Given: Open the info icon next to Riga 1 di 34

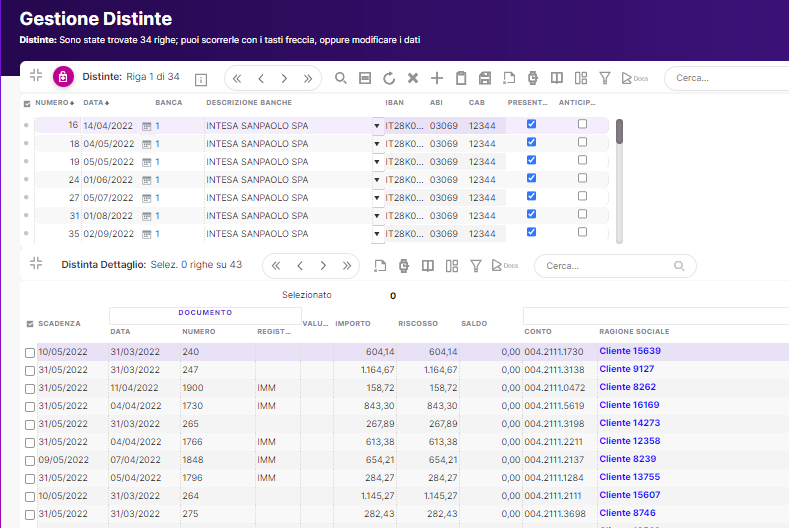Looking at the screenshot, I should [201, 80].
